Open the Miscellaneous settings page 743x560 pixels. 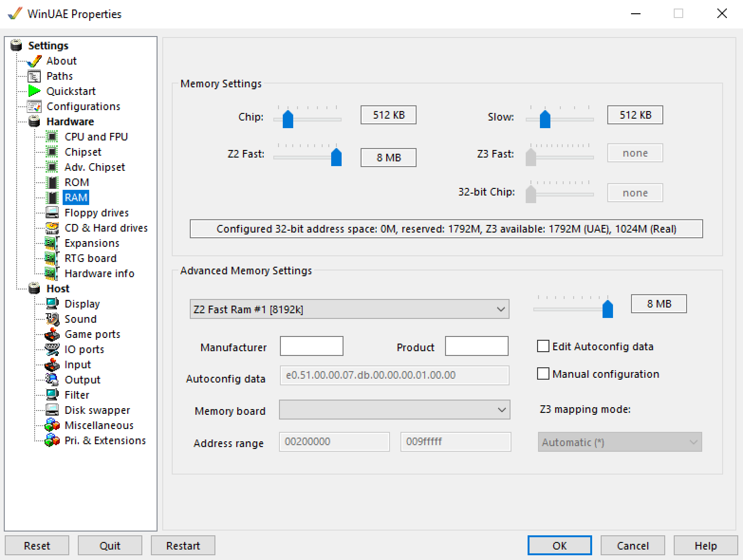coord(99,425)
